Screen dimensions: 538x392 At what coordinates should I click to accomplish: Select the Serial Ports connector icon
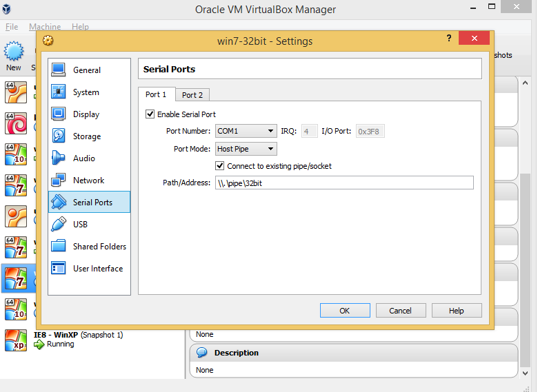coord(59,202)
